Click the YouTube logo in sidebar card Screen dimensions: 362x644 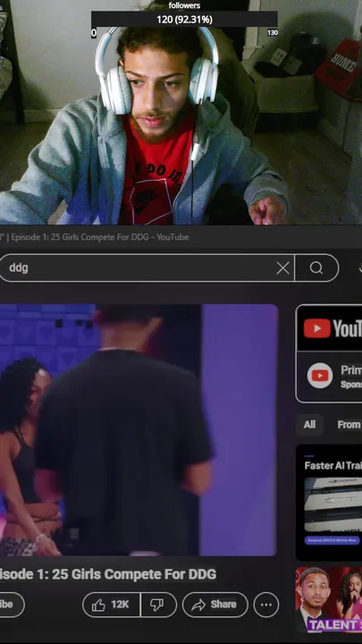tap(333, 328)
